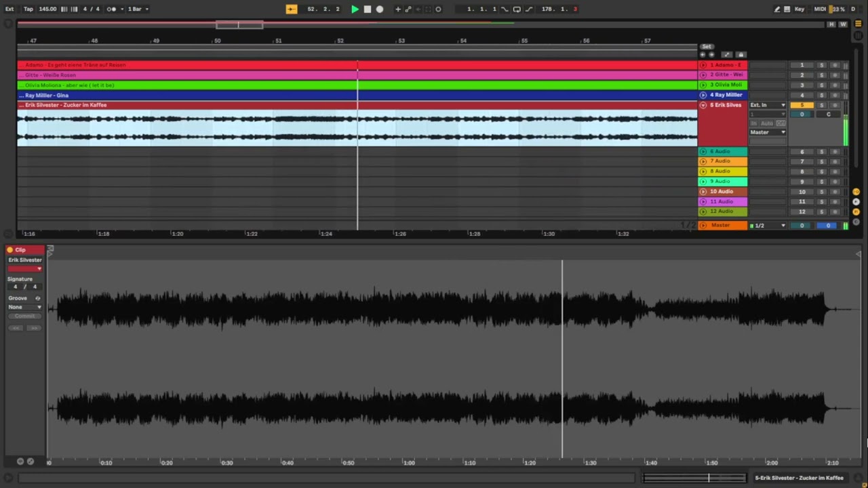The image size is (868, 488).
Task: Click track 5 pan control C
Action: [x=829, y=115]
